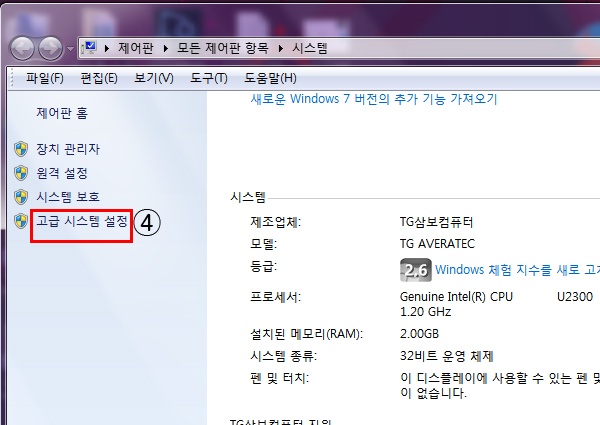Click shield icon beside 원격 설정
This screenshot has height=425, width=600.
click(21, 173)
